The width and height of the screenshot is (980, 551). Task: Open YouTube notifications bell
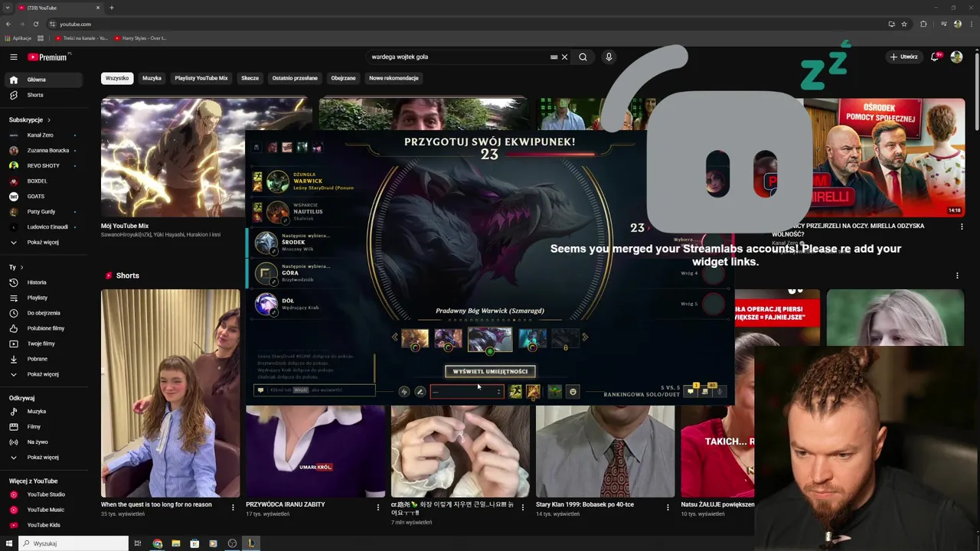tap(936, 57)
